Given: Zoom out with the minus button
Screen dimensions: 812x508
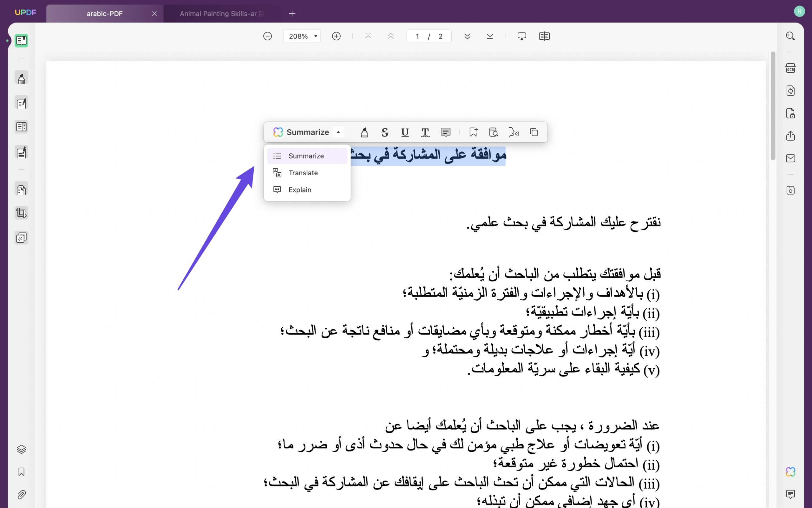Looking at the screenshot, I should pos(267,36).
